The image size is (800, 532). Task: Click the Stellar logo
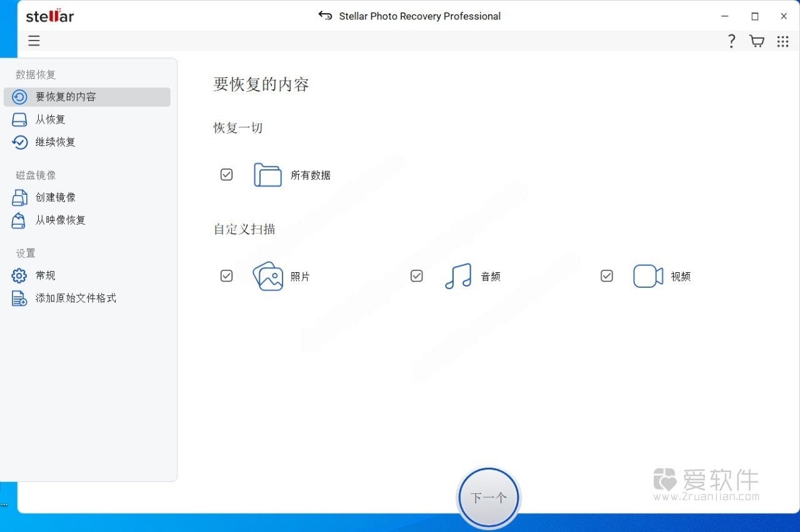pyautogui.click(x=49, y=16)
